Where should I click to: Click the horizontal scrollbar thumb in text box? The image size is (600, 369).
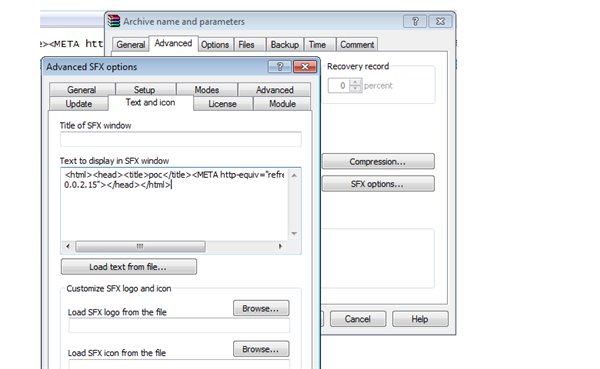click(140, 246)
